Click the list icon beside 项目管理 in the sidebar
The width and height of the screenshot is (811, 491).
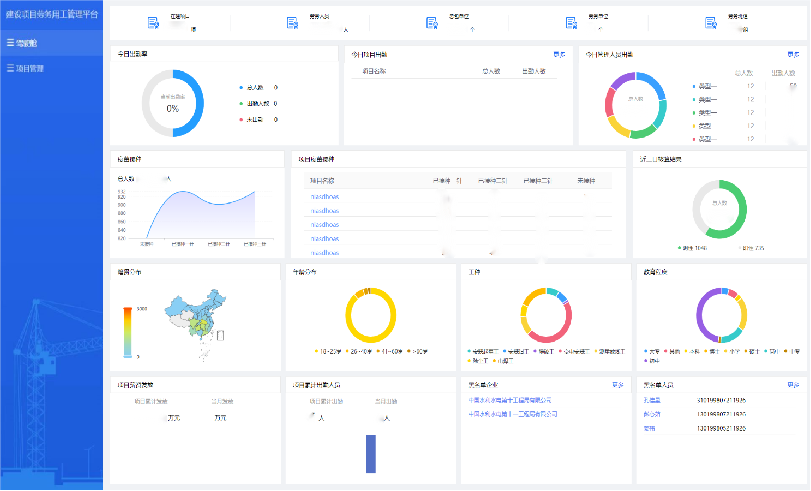click(x=10, y=68)
